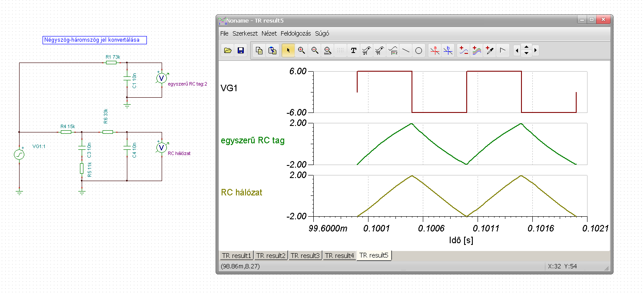The width and height of the screenshot is (644, 294).
Task: Enable cursor a icon
Action: (435, 50)
